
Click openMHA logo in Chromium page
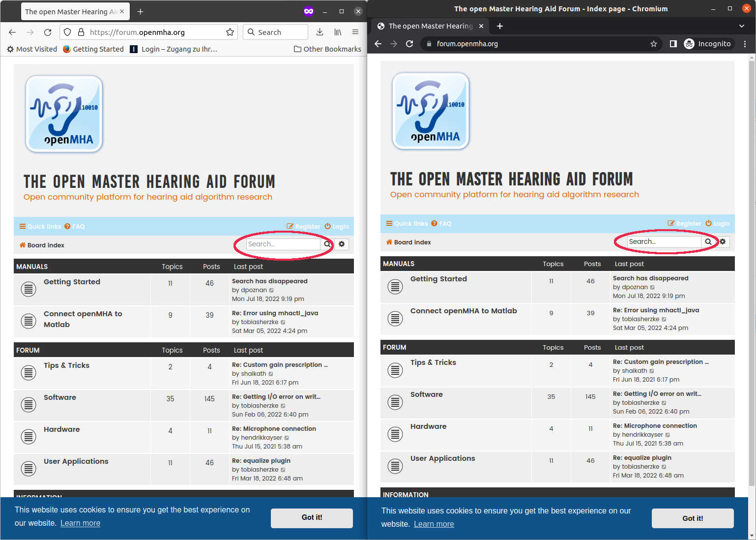point(431,111)
